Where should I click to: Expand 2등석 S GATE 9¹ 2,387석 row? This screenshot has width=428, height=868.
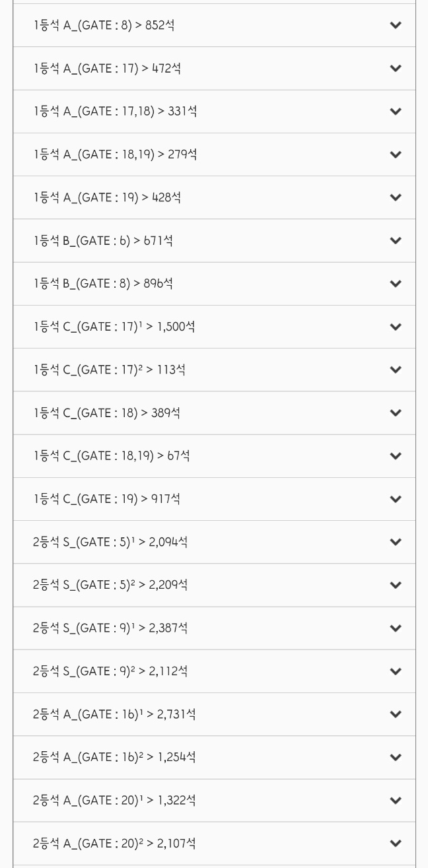tap(214, 628)
